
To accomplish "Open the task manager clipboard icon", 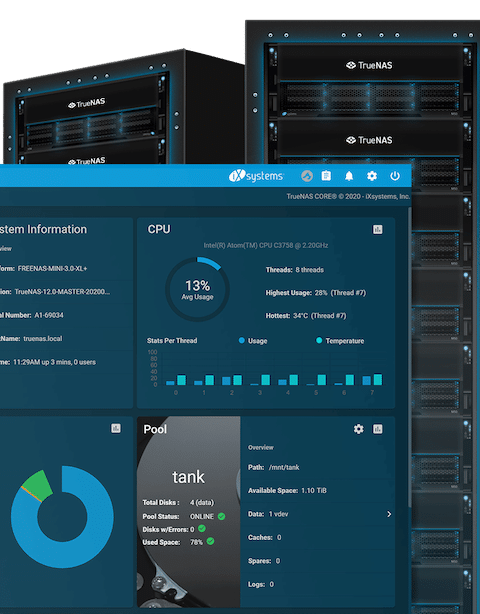I will click(326, 176).
